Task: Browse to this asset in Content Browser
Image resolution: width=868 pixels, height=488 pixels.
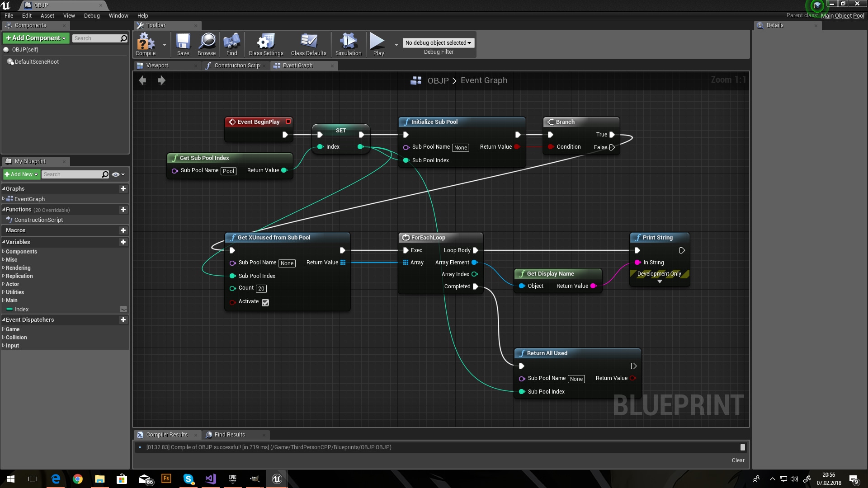Action: (207, 44)
